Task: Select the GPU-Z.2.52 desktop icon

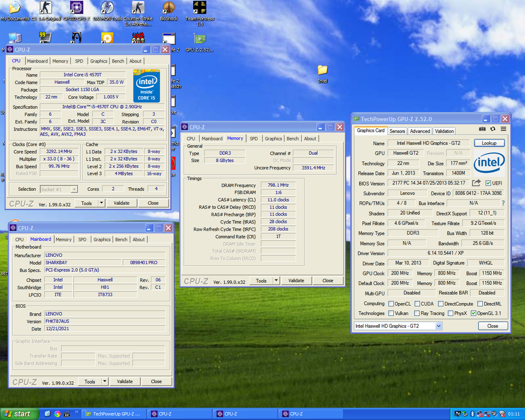Action: coord(200,43)
